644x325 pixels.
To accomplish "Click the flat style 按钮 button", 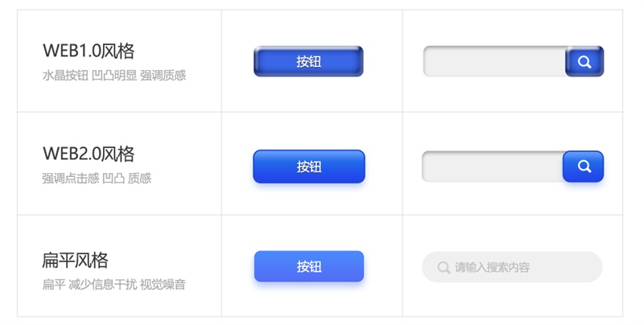I will click(309, 266).
